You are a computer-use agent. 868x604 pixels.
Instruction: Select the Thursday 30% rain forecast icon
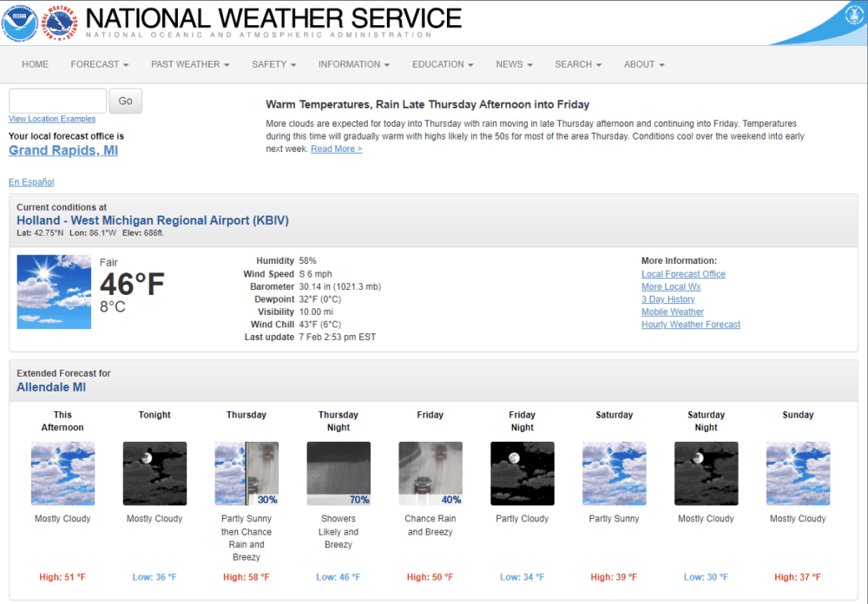pos(247,473)
